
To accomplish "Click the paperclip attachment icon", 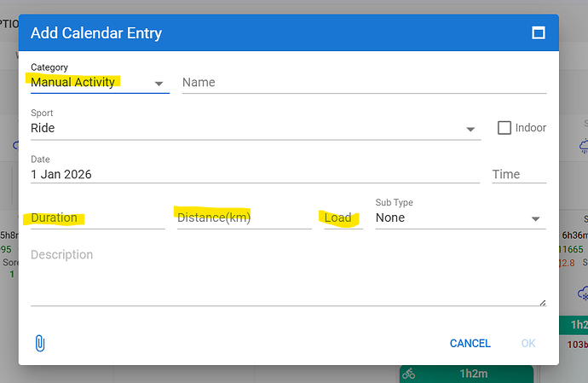I will pyautogui.click(x=39, y=343).
